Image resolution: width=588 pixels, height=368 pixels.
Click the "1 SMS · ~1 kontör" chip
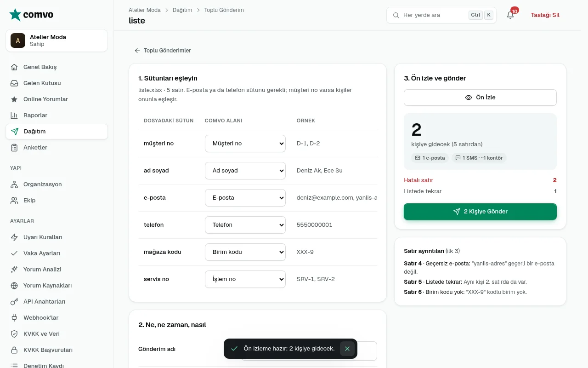click(x=479, y=158)
